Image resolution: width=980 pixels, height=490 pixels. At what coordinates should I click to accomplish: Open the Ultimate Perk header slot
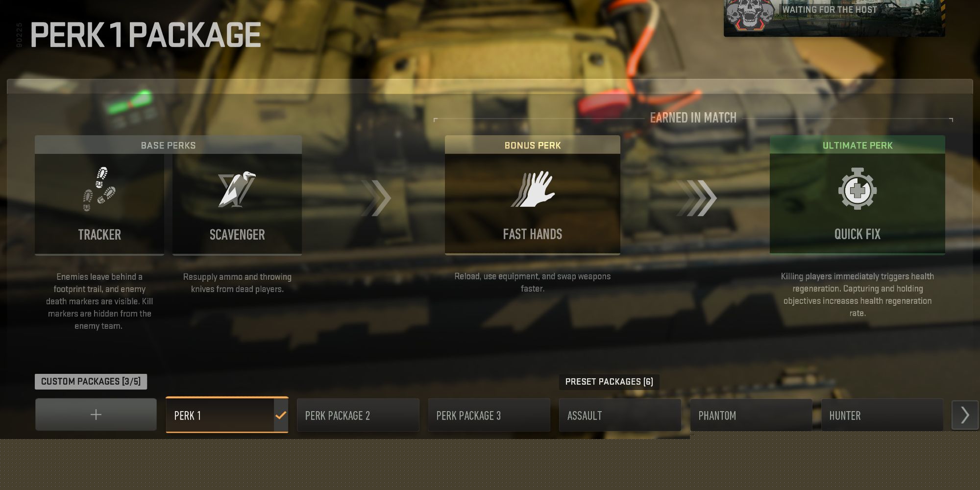tap(857, 145)
